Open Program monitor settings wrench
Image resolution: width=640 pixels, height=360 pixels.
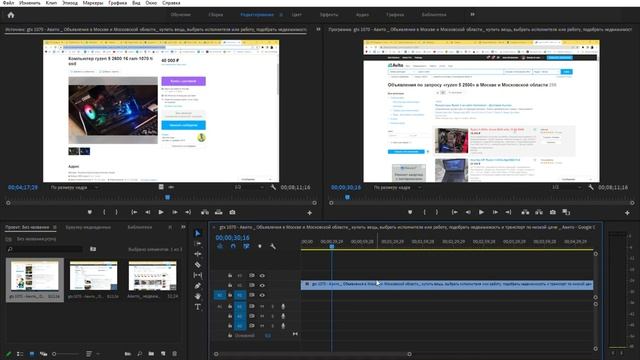[x=591, y=187]
